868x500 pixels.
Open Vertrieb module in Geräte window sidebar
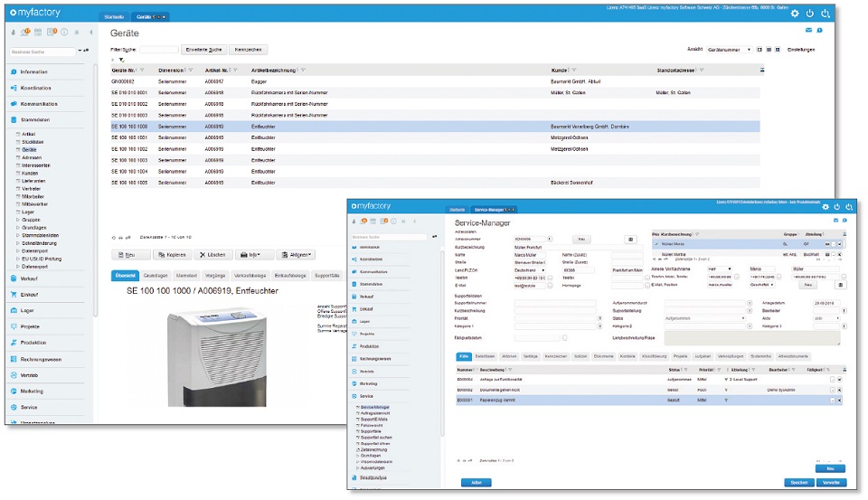click(29, 375)
